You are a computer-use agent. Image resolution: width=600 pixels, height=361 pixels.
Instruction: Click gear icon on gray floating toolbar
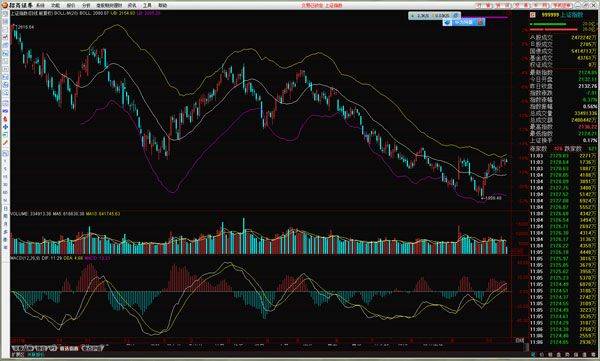(456, 15)
